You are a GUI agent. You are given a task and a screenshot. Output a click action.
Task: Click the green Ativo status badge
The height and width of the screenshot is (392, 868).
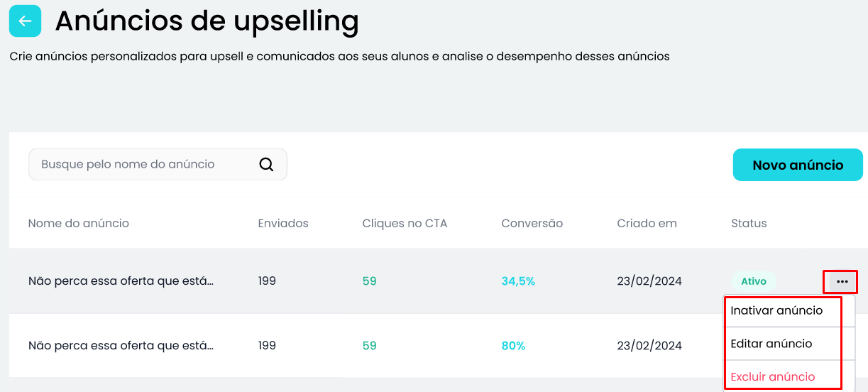(754, 281)
